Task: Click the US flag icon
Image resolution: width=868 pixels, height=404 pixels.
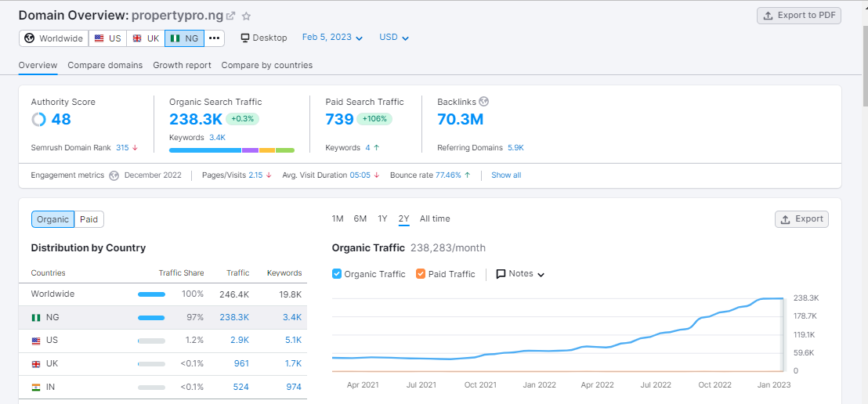Action: point(99,38)
